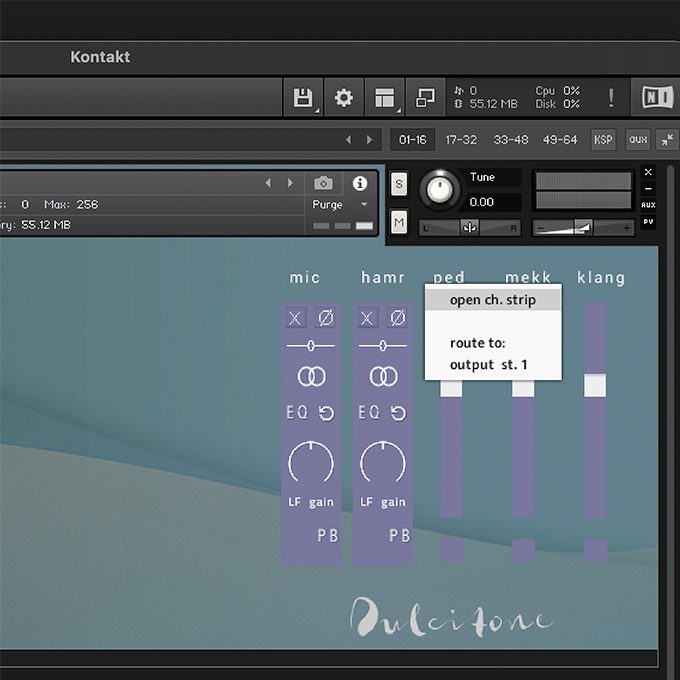Screen dimensions: 680x680
Task: Select rack page 01-16 tab
Action: click(x=412, y=140)
